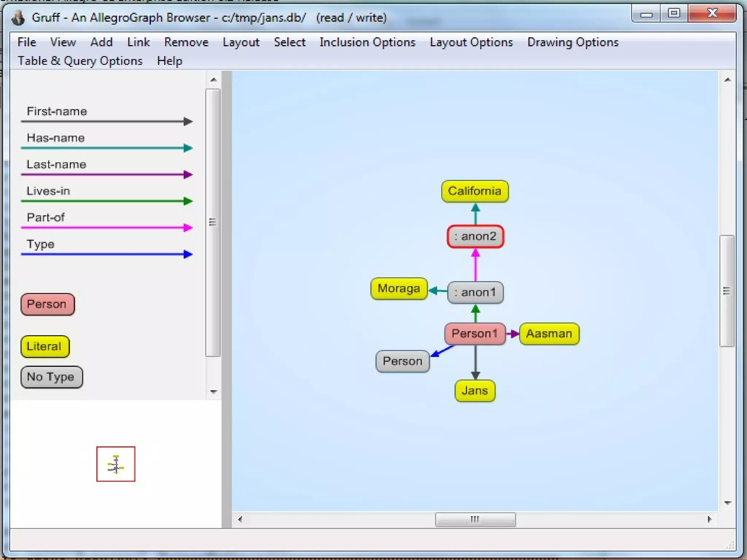Select the Person1 node in graph
The image size is (747, 560).
(x=475, y=333)
